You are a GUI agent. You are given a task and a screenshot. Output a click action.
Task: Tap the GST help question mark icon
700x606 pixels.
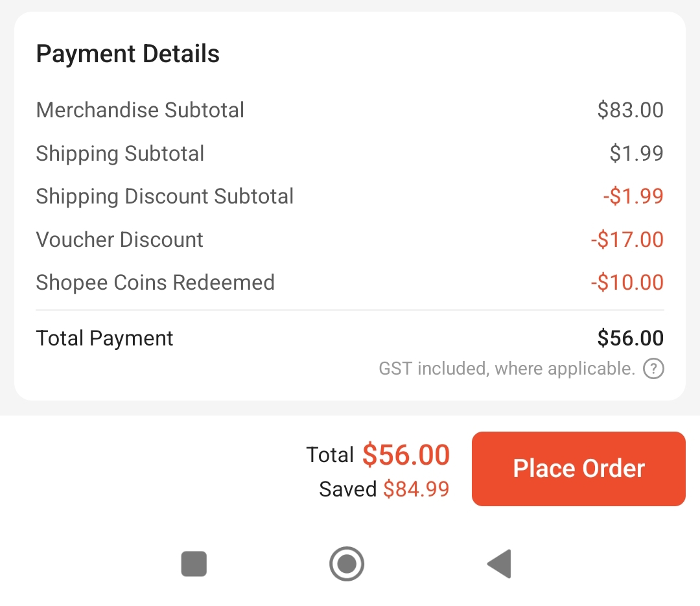(653, 369)
